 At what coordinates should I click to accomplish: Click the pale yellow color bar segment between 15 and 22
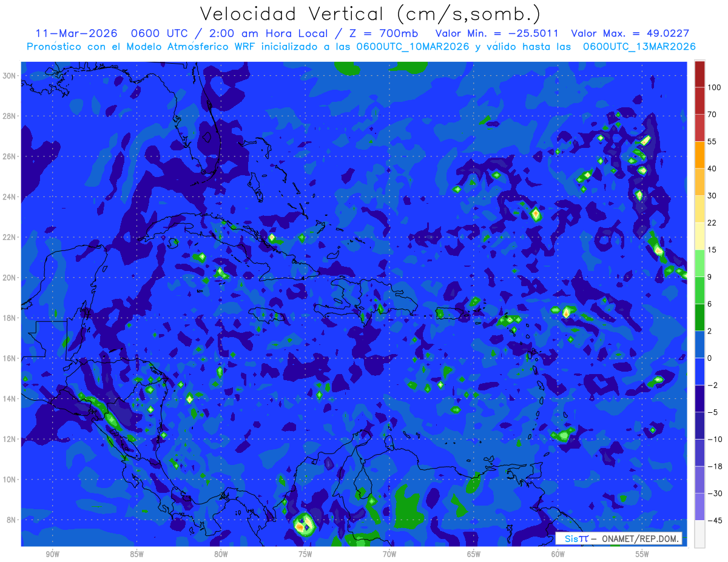click(x=699, y=236)
